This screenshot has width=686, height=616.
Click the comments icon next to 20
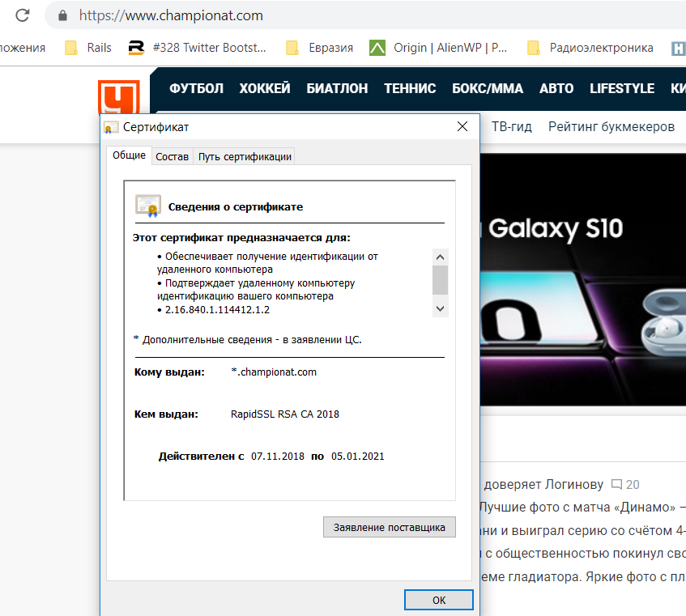pos(616,485)
